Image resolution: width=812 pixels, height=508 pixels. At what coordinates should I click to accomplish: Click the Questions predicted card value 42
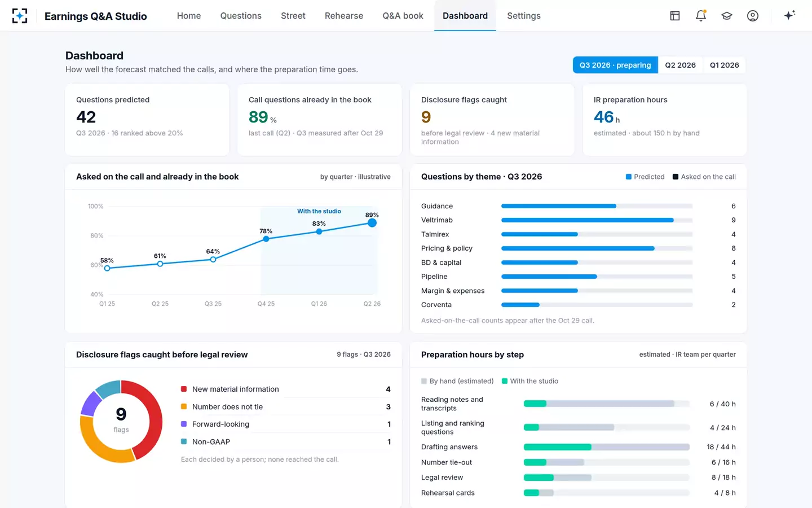pyautogui.click(x=86, y=117)
